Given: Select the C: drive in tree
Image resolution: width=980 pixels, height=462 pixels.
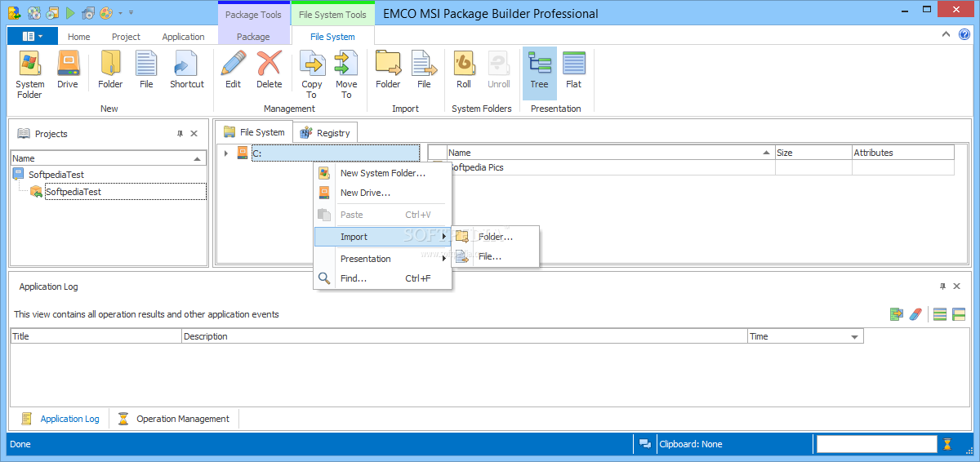Looking at the screenshot, I should (x=335, y=153).
